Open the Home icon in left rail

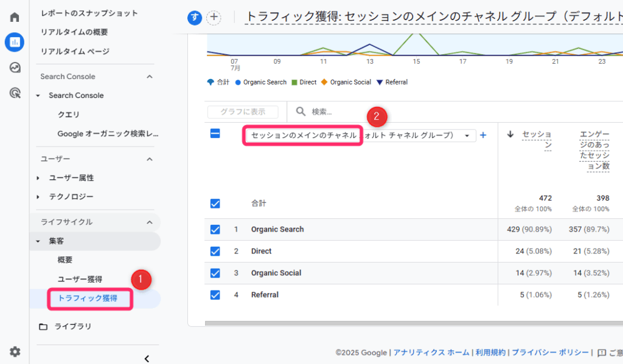(x=15, y=17)
